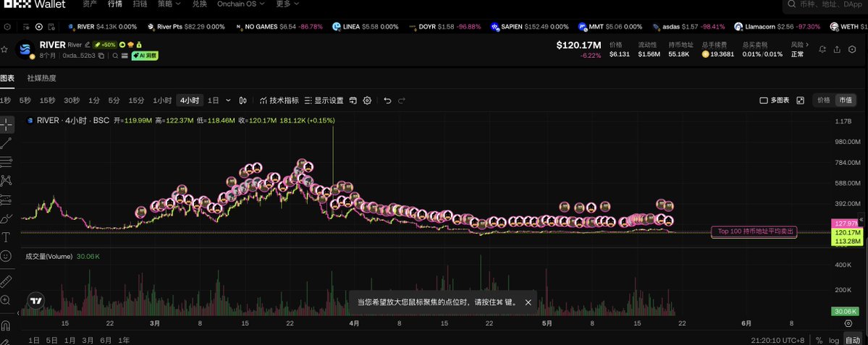Open chart settings gear icon
The height and width of the screenshot is (345, 868).
(x=367, y=101)
